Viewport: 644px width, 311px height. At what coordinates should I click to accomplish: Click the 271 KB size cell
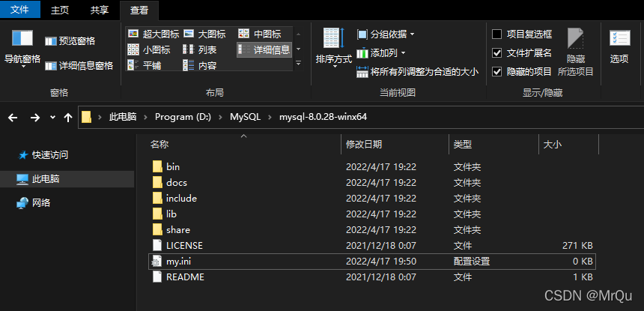click(577, 246)
